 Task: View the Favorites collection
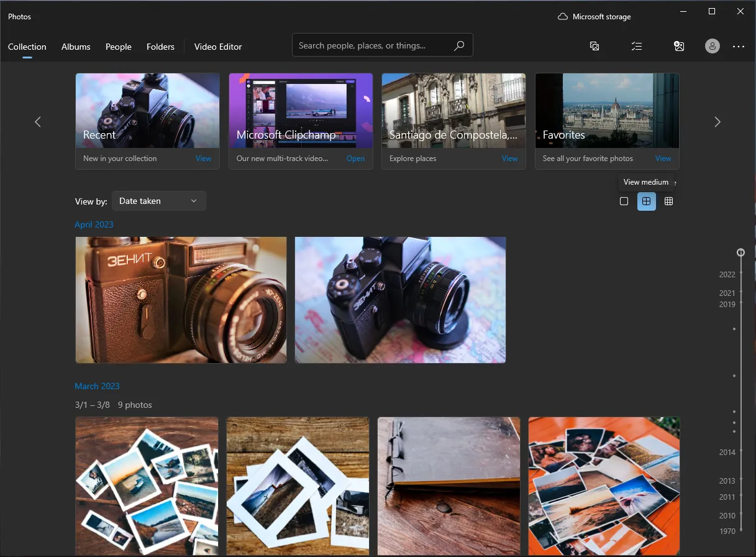[663, 159]
